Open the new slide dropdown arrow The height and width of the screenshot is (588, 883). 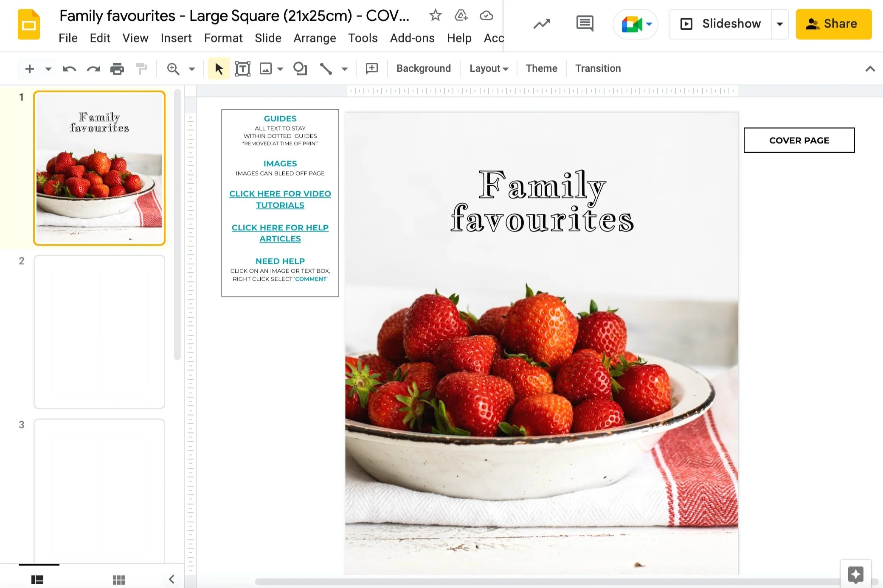48,68
